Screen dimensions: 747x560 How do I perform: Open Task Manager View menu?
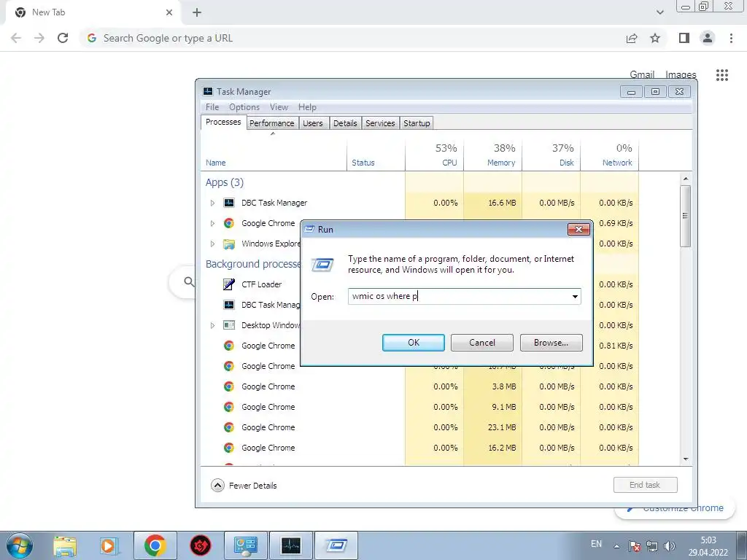coord(279,107)
